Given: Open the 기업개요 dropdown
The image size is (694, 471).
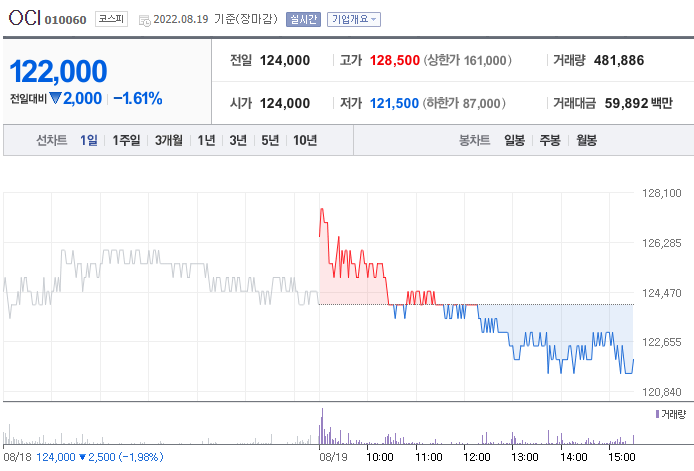Looking at the screenshot, I should pyautogui.click(x=354, y=19).
